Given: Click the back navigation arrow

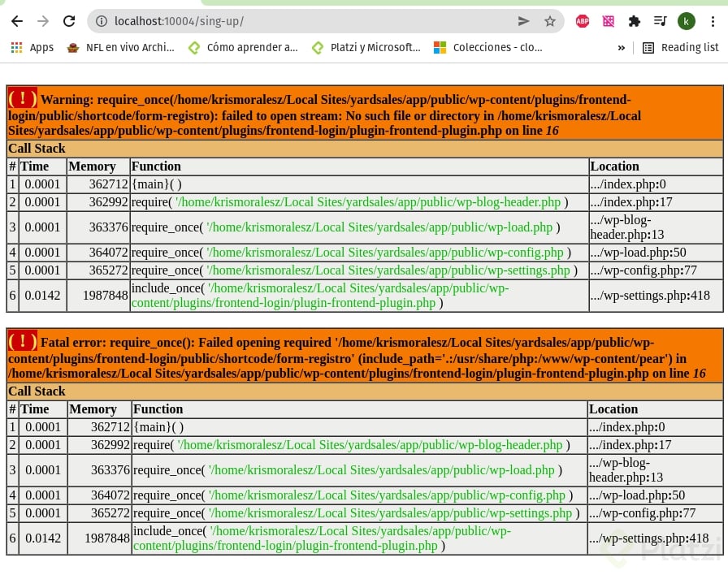Looking at the screenshot, I should (x=17, y=21).
